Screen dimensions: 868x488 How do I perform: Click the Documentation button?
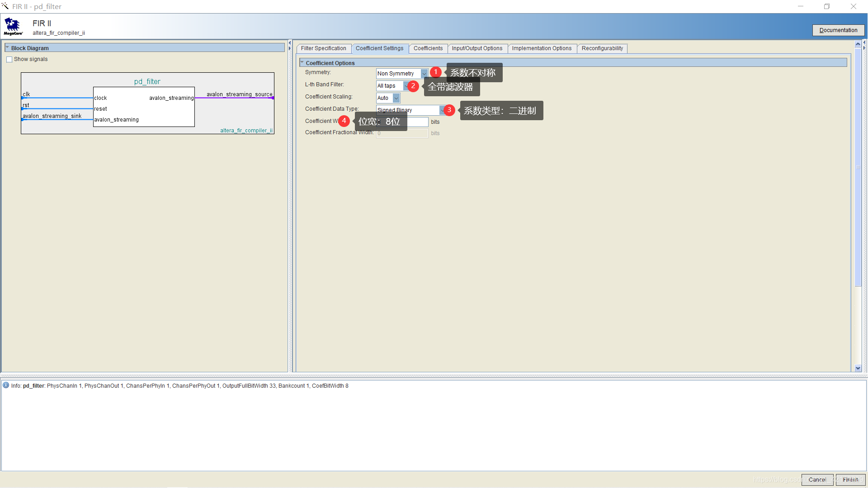tap(838, 30)
